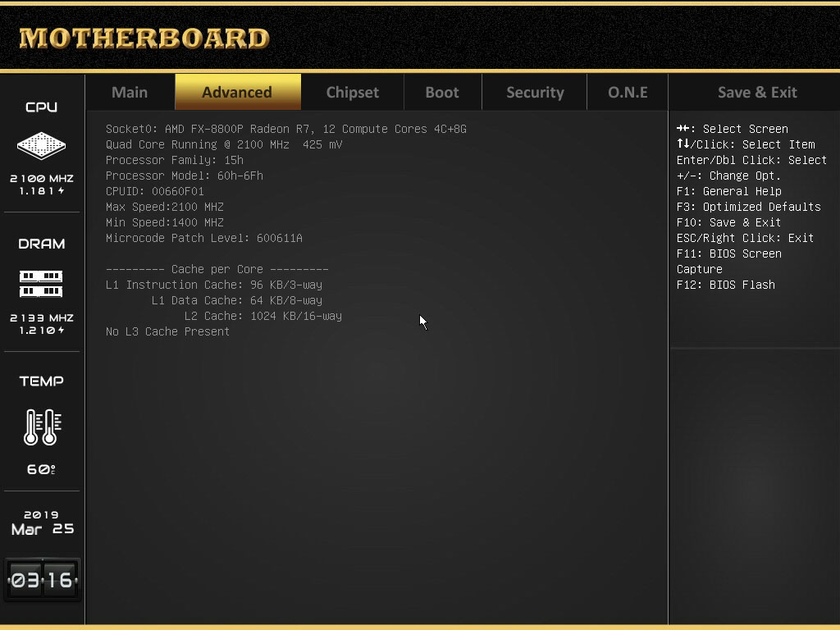Viewport: 840px width, 630px height.
Task: Click the F3: Optimized Defaults hint
Action: (x=748, y=207)
